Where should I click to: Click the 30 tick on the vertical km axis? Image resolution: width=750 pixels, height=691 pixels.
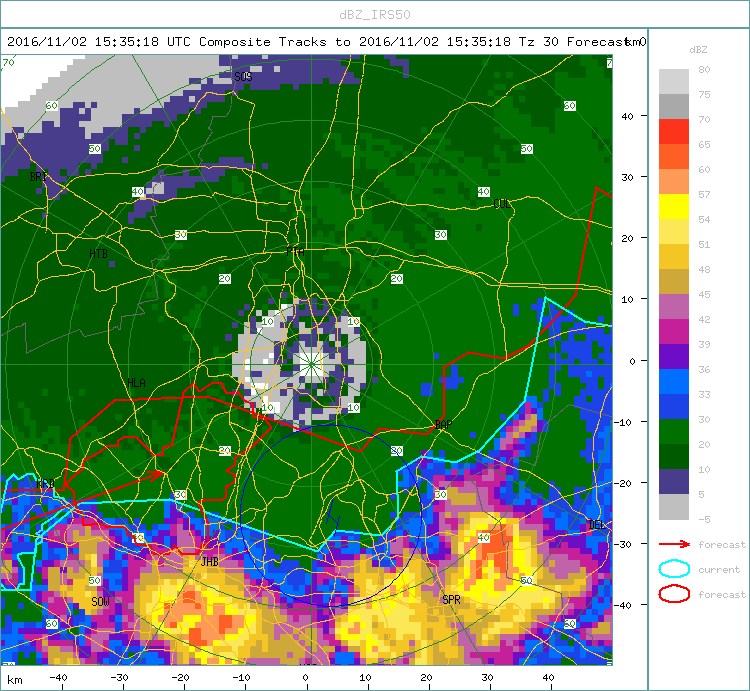pos(627,177)
